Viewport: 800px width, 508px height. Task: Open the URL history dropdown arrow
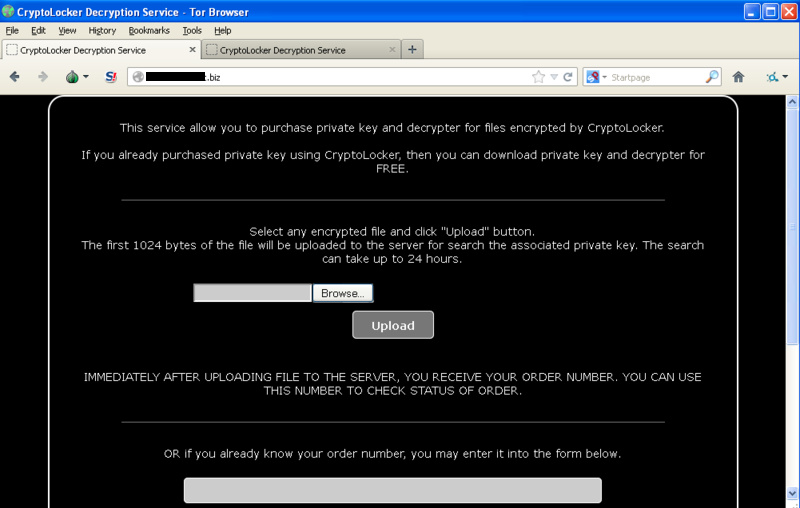[x=554, y=77]
